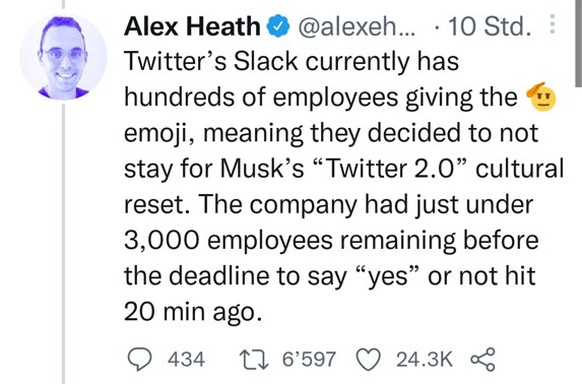
Task: Click the retweet arrows icon
Action: click(x=254, y=359)
